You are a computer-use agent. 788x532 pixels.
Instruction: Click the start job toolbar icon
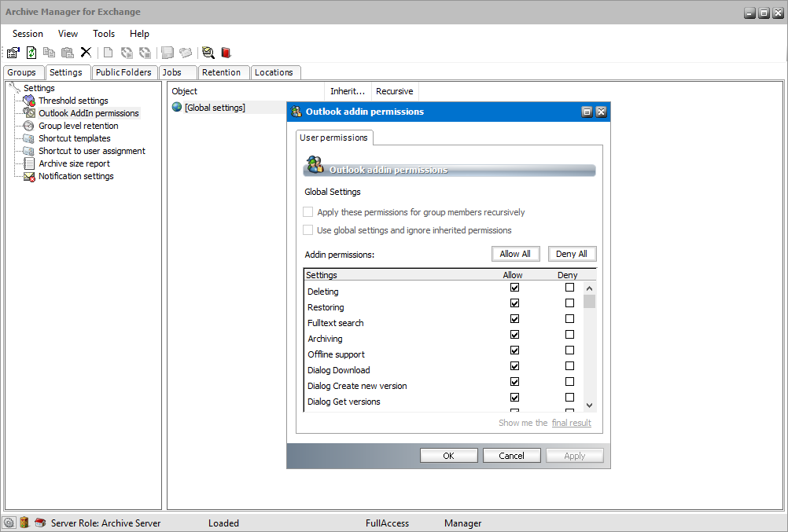coord(127,52)
